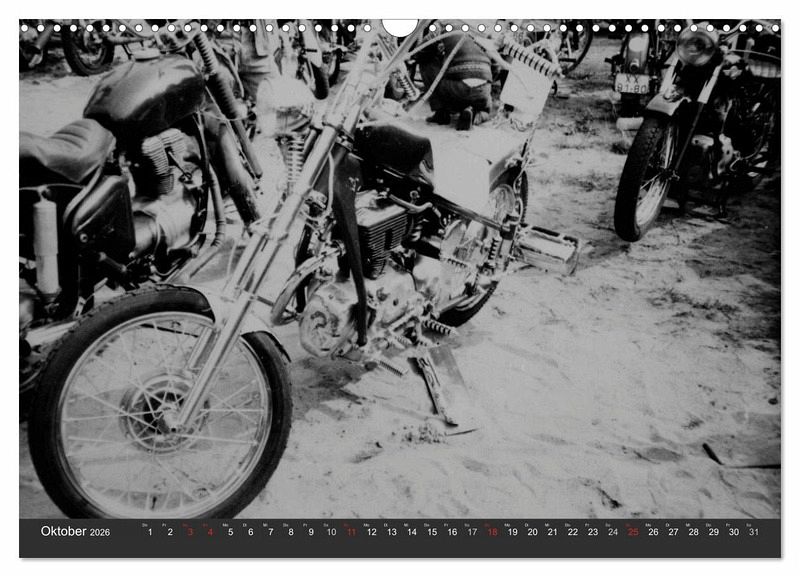Select day 26 in the calendar strip
The width and height of the screenshot is (800, 577).
(x=653, y=532)
